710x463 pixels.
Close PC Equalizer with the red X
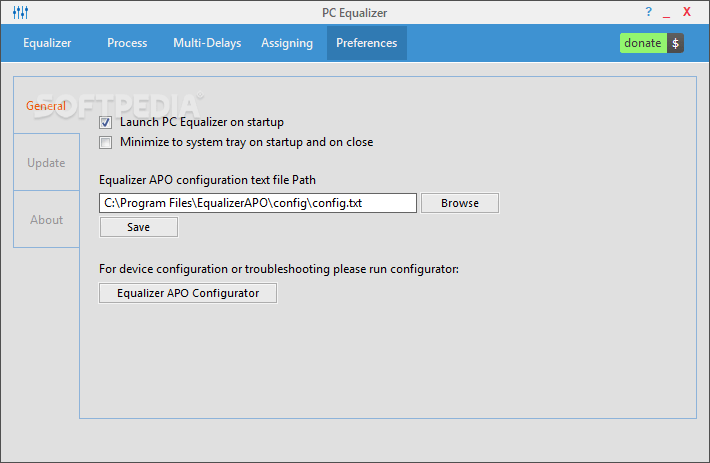pos(687,12)
